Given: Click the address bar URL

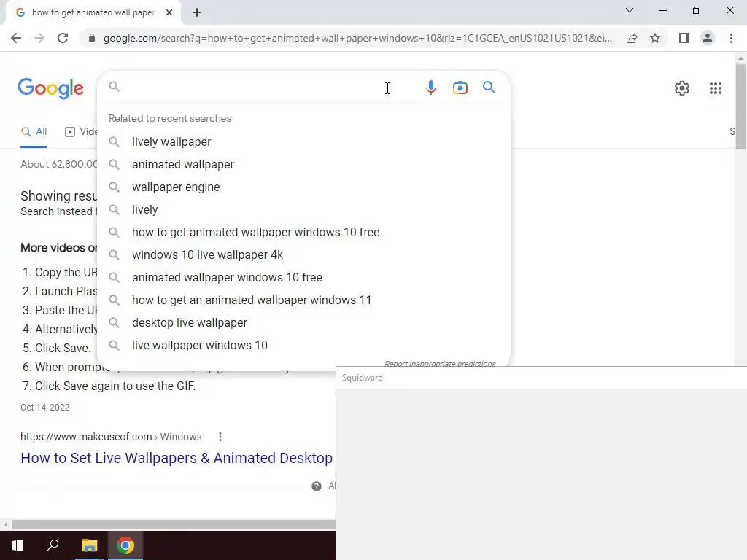Looking at the screenshot, I should (x=357, y=38).
